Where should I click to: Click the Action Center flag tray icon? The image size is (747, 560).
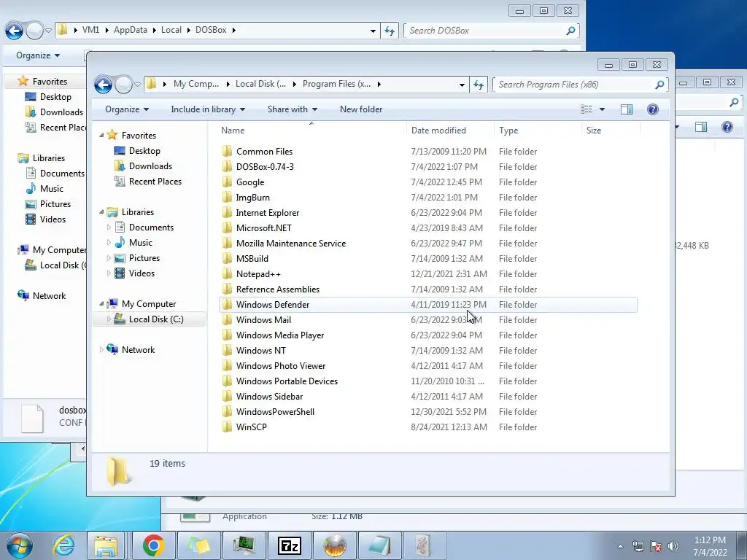pos(656,546)
